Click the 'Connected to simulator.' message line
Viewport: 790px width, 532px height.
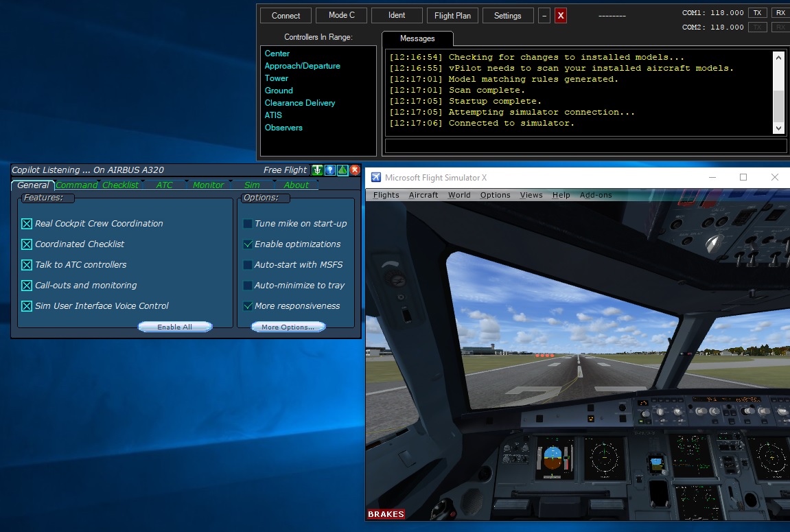[x=481, y=123]
